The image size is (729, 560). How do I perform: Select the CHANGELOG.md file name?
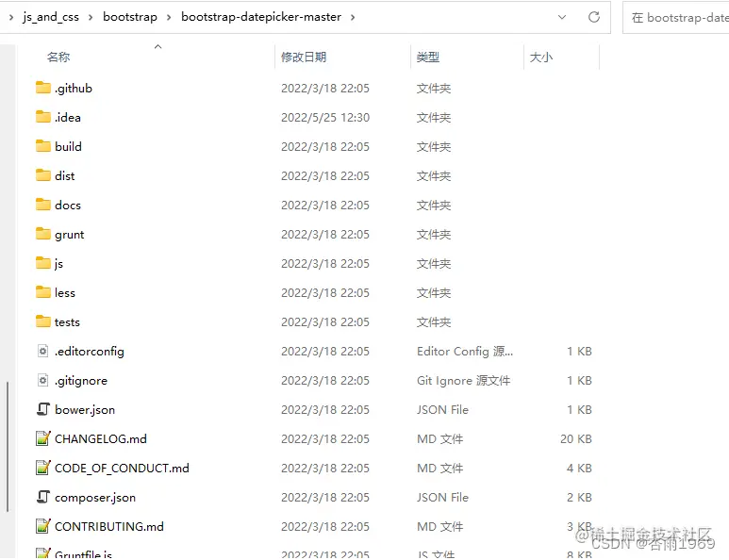pos(100,439)
